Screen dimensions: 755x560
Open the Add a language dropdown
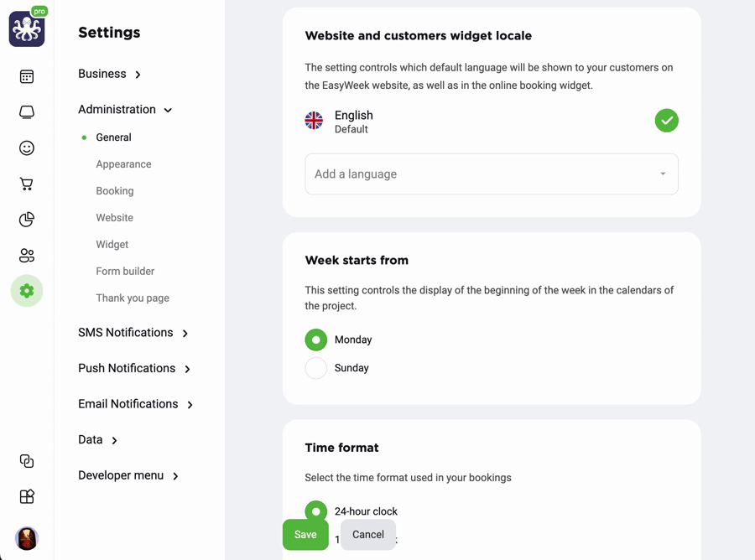coord(492,174)
